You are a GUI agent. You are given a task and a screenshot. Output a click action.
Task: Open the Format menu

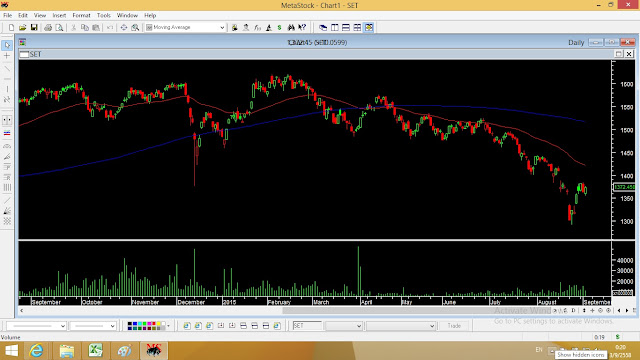81,16
